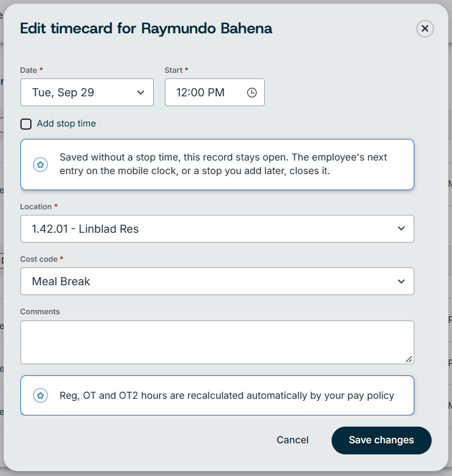Click the Comments resize handle
Viewport: 452px width, 476px height.
click(x=409, y=359)
